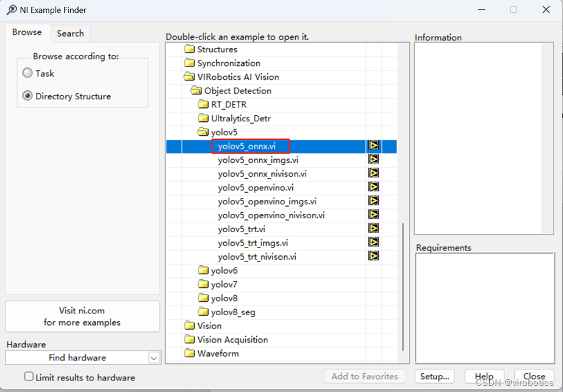563x392 pixels.
Task: Click the Structures folder icon
Action: click(189, 49)
